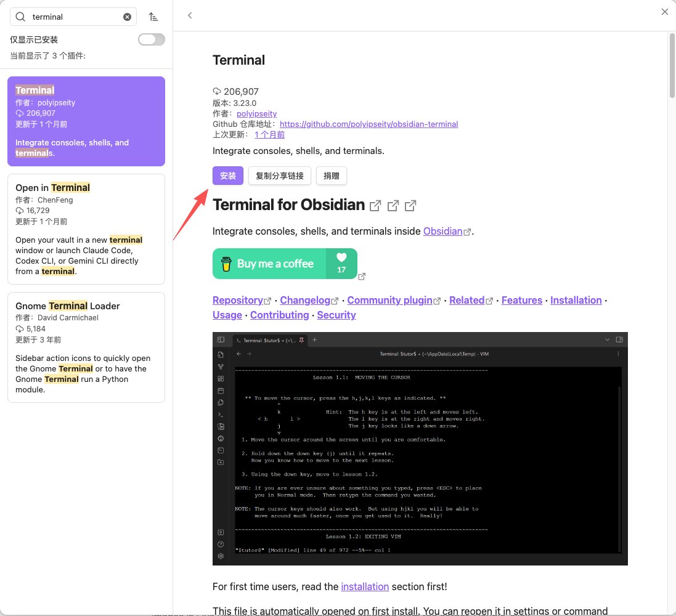Open the polyipseity author link

(256, 114)
